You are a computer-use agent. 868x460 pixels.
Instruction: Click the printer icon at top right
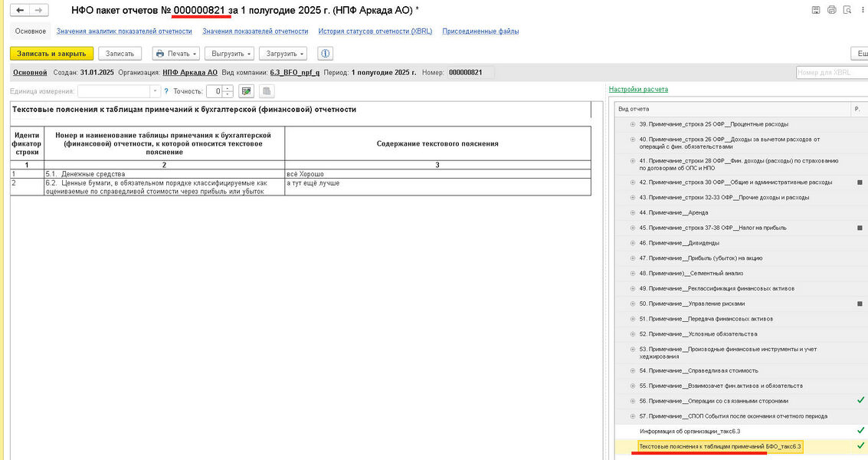[x=831, y=11]
